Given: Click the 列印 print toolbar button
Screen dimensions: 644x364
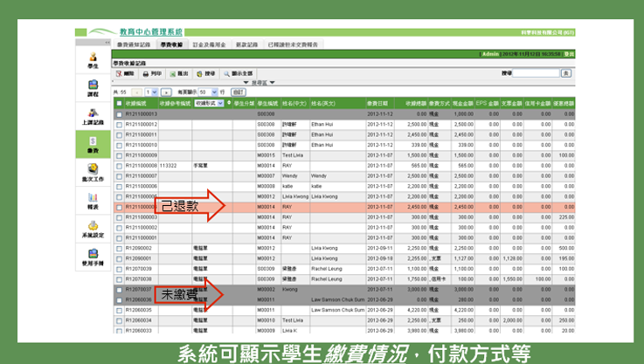Looking at the screenshot, I should tap(152, 74).
